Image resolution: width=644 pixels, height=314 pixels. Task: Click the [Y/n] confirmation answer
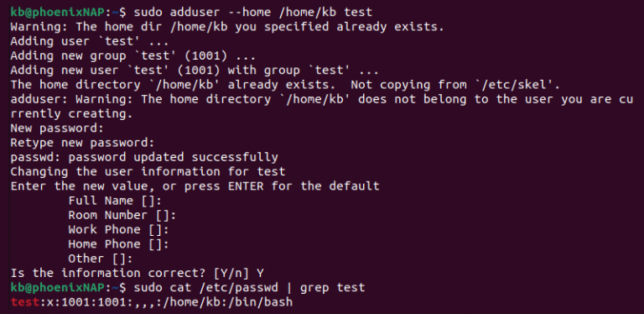tap(260, 274)
